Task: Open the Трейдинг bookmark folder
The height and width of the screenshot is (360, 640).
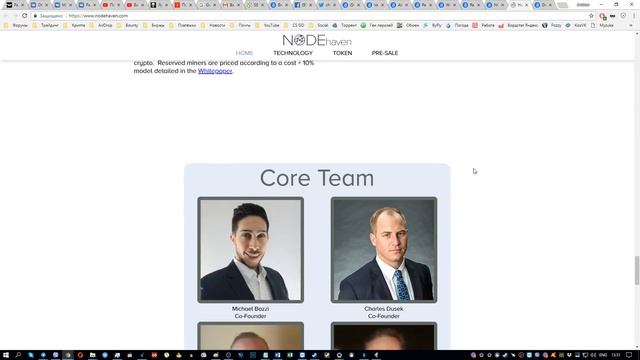Action: (46, 25)
